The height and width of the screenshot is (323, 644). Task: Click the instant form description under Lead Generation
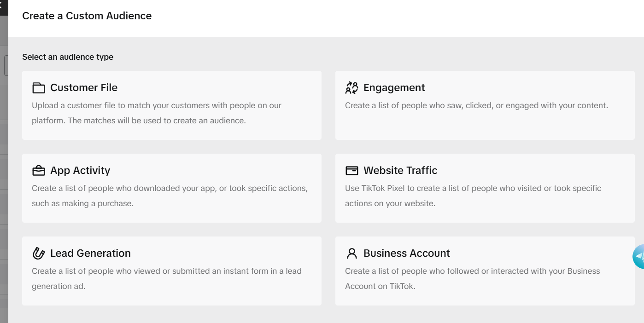tap(166, 278)
